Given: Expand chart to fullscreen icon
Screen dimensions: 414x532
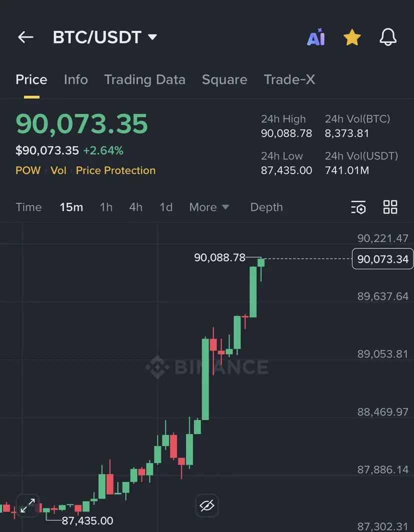Looking at the screenshot, I should pyautogui.click(x=27, y=505).
